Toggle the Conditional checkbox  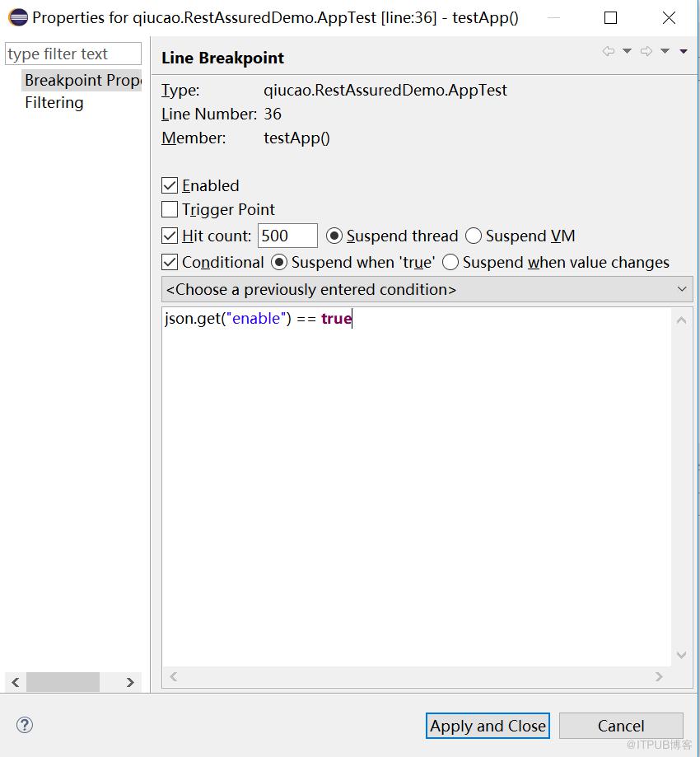pyautogui.click(x=170, y=262)
